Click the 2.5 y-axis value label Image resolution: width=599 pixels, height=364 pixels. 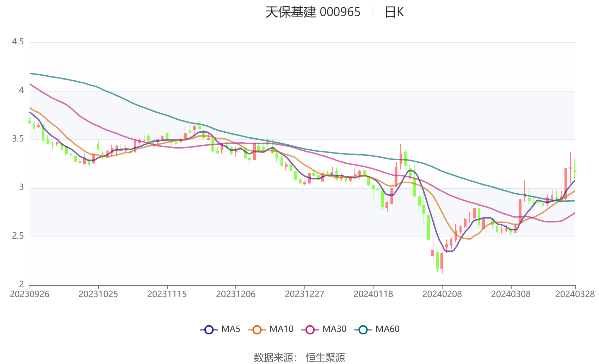(18, 236)
